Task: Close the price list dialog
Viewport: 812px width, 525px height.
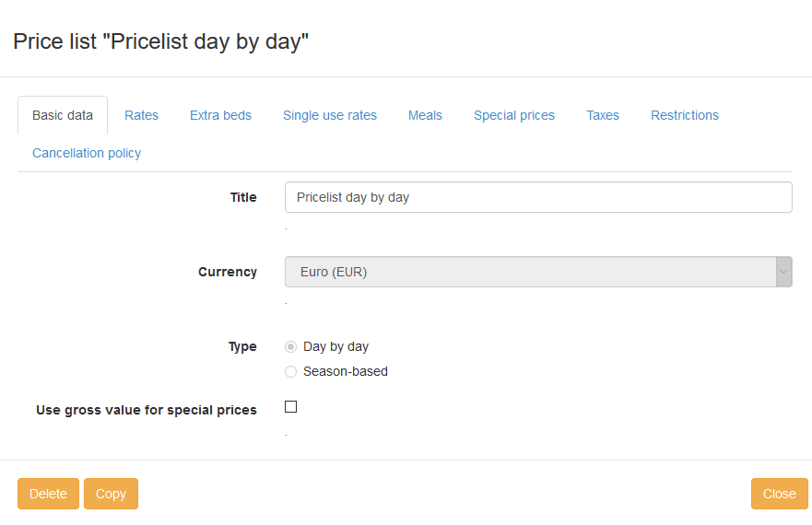Action: click(x=779, y=494)
